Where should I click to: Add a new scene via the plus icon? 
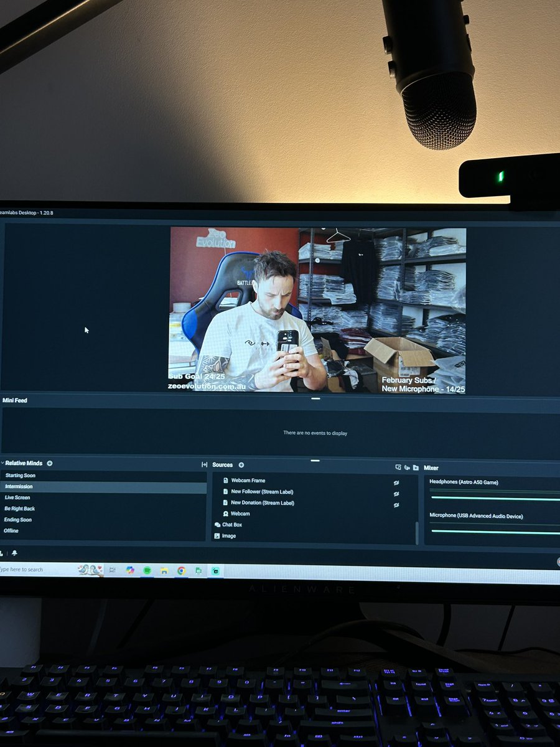(x=49, y=463)
